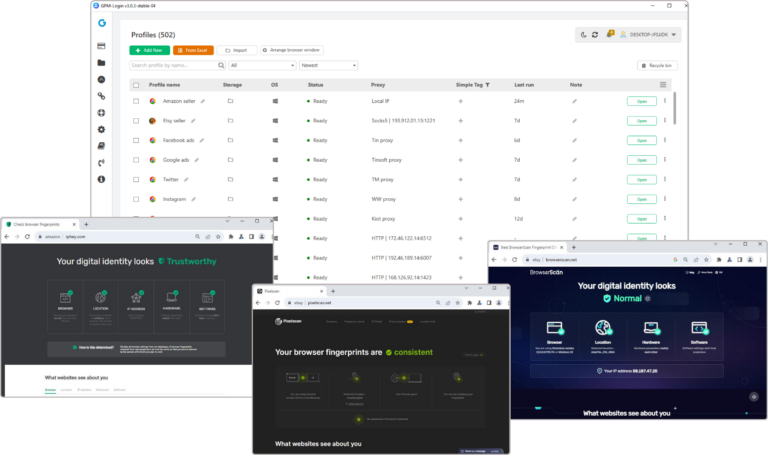Viewport: 768px width, 455px height.
Task: Open the Chrome menu in browserscan window
Action: [760, 260]
